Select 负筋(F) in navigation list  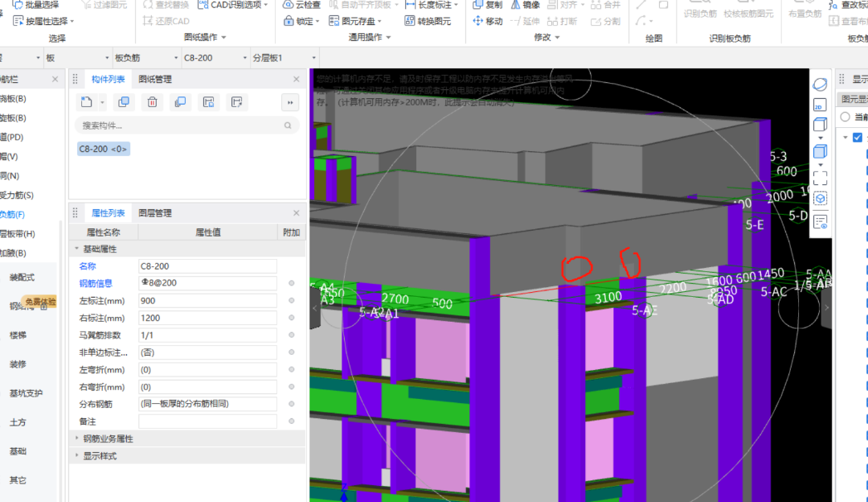[12, 215]
